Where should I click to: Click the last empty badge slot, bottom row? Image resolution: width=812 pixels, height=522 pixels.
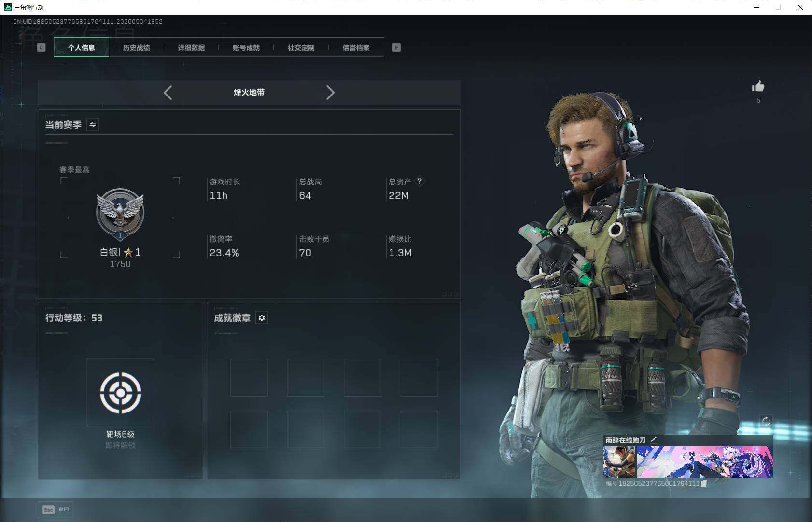[420, 429]
